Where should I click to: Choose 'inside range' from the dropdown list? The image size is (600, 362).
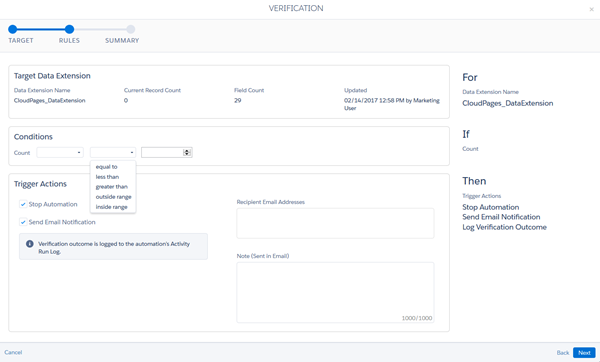tap(112, 207)
